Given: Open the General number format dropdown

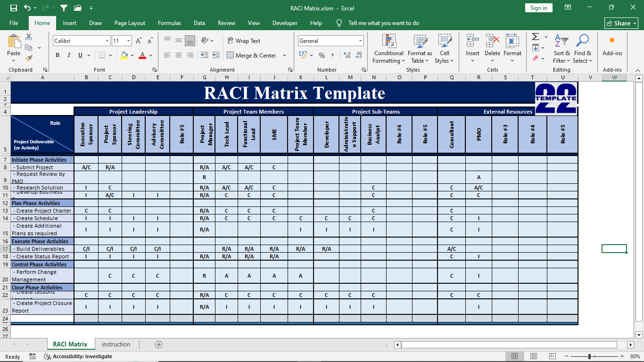Looking at the screenshot, I should click(x=360, y=41).
